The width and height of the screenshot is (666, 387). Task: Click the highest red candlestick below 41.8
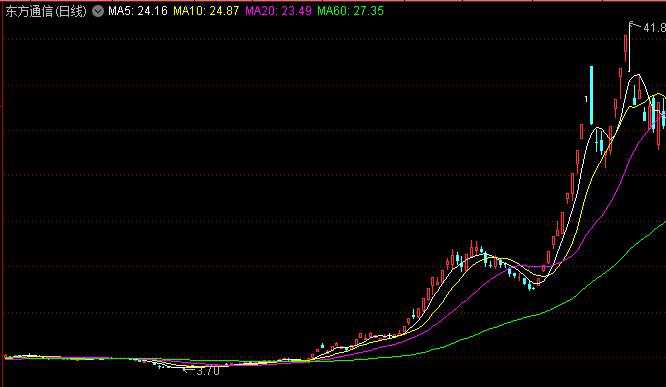pos(626,49)
